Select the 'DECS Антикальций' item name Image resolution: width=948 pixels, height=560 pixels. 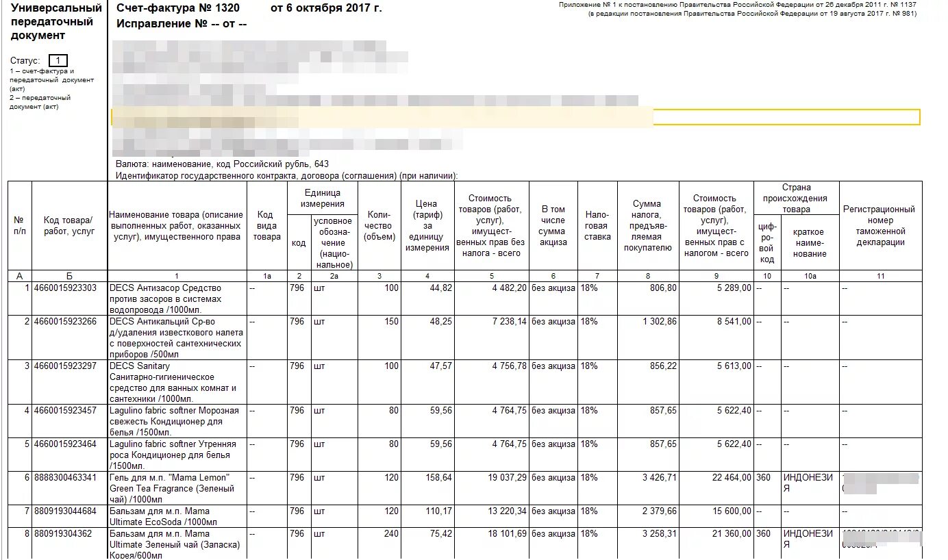[x=176, y=338]
